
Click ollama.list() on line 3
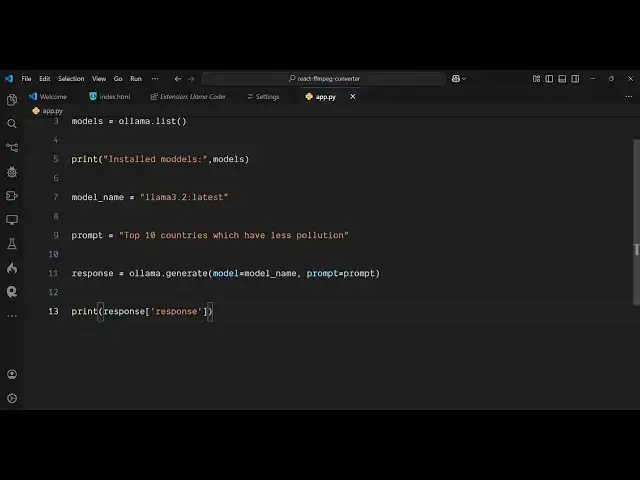coord(153,121)
